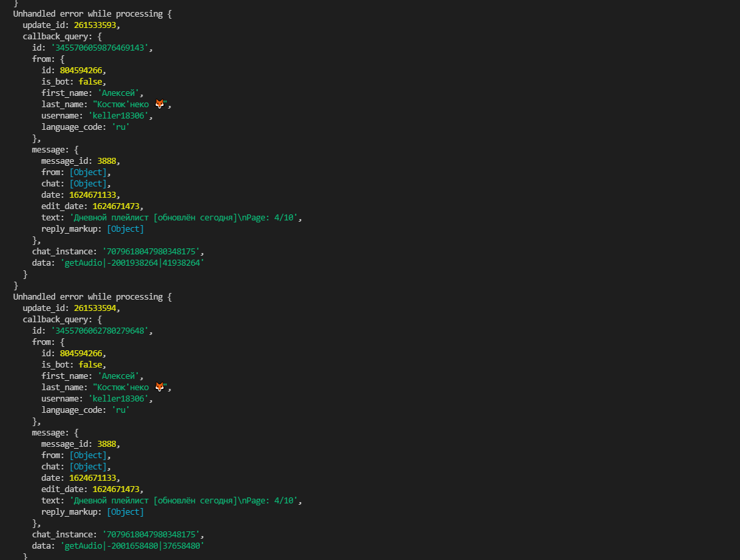Select the update_id value 261533593
Viewport: 740px width, 560px height.
click(x=95, y=25)
